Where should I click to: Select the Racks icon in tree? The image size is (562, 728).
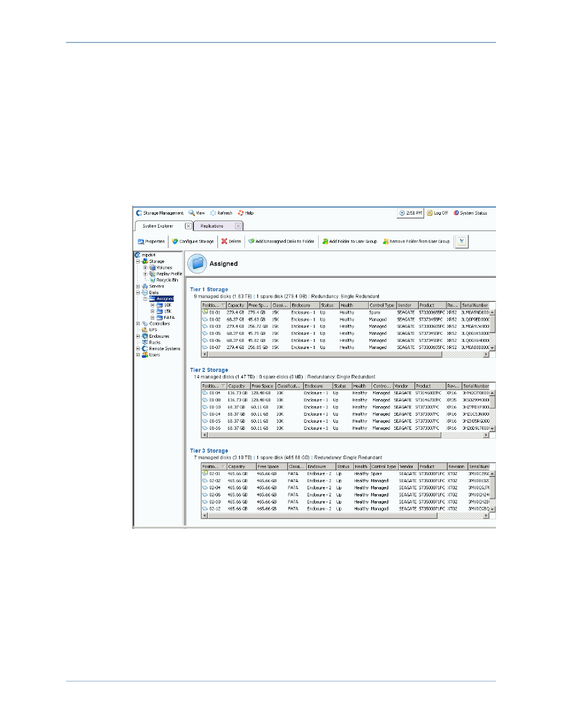(145, 342)
